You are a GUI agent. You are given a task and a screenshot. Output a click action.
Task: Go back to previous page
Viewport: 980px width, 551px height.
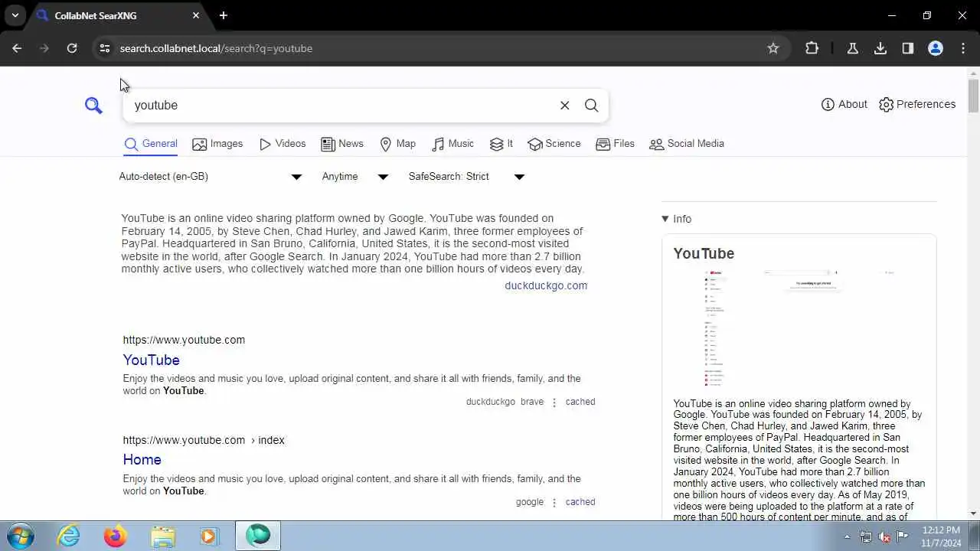click(17, 48)
